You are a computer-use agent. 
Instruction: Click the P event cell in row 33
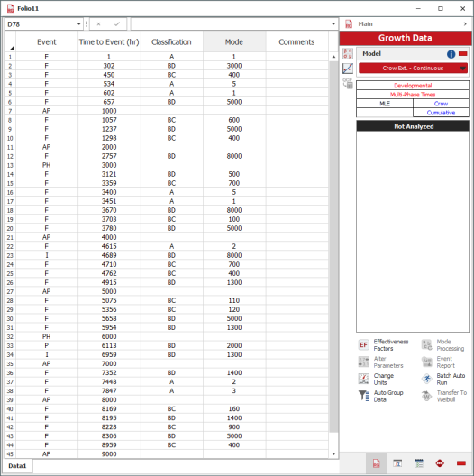(47, 346)
